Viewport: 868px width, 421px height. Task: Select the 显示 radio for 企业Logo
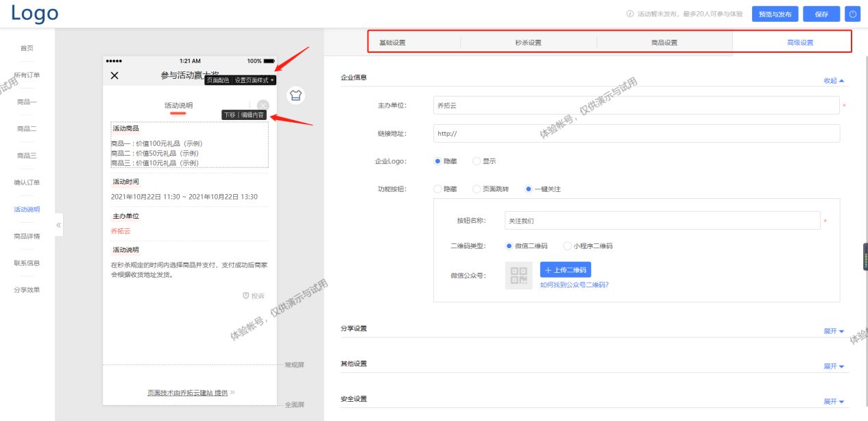[477, 161]
